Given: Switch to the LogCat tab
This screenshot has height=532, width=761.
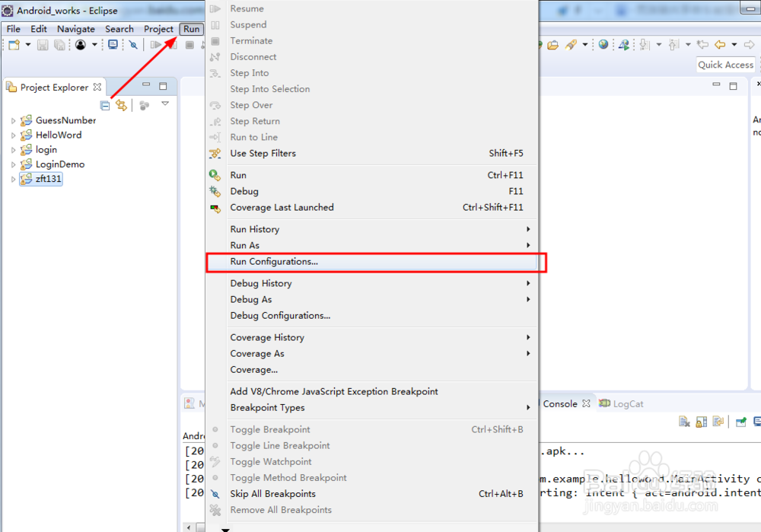Looking at the screenshot, I should click(x=622, y=404).
